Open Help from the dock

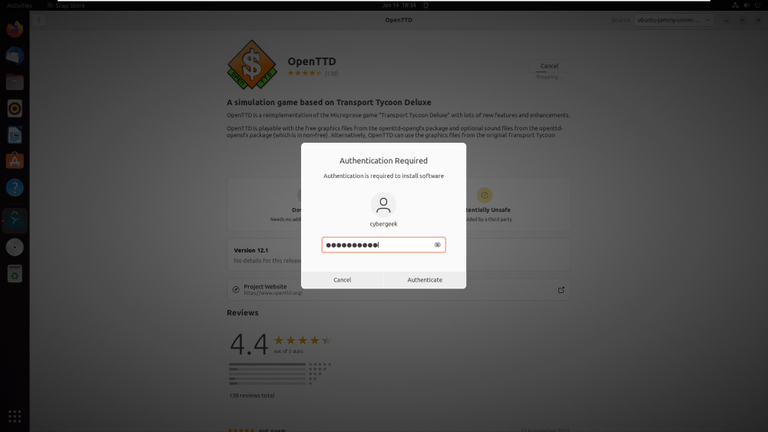pyautogui.click(x=15, y=188)
